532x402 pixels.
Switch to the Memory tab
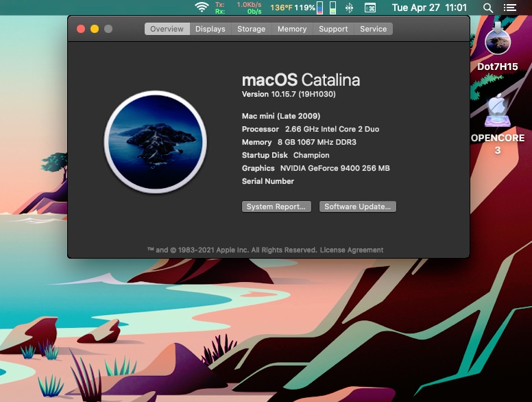coord(292,29)
